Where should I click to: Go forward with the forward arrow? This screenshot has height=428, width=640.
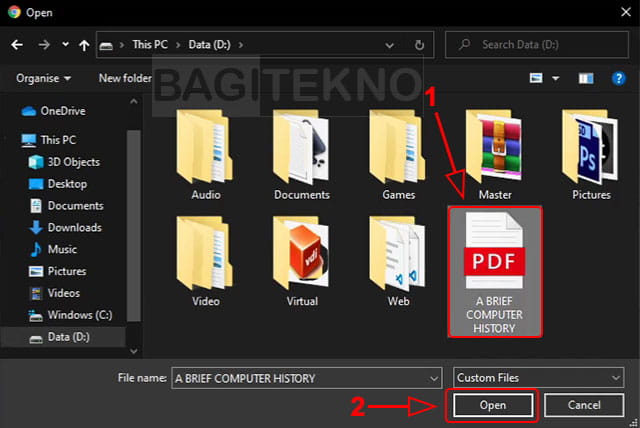pos(44,44)
